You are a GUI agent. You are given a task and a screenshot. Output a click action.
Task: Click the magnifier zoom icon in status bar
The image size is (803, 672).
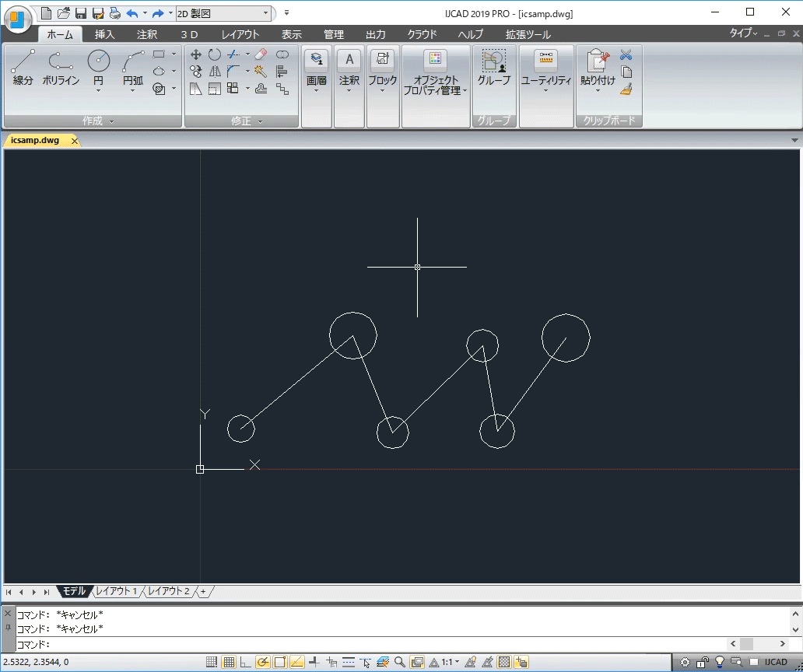pos(400,662)
